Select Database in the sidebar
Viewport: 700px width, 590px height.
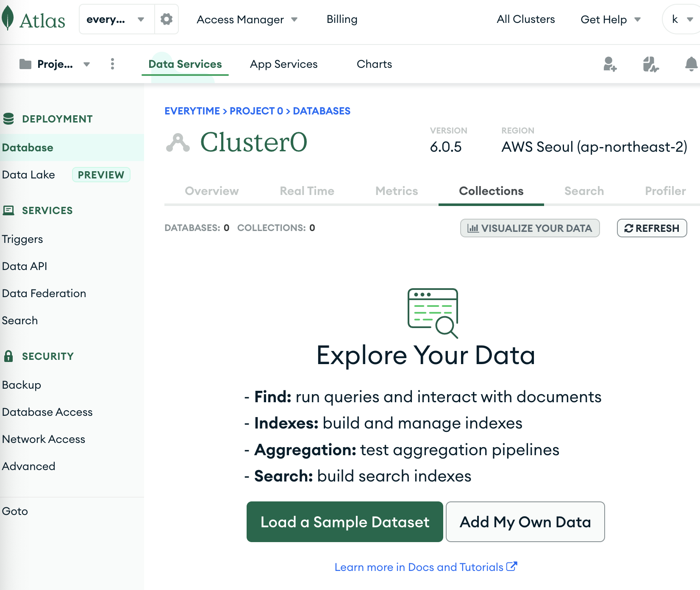click(x=72, y=147)
